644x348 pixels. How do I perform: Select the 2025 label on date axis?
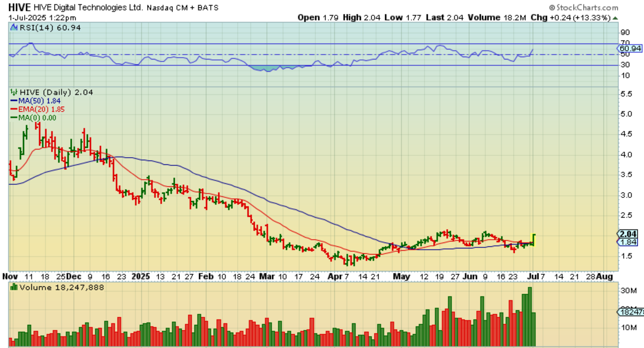pos(141,277)
